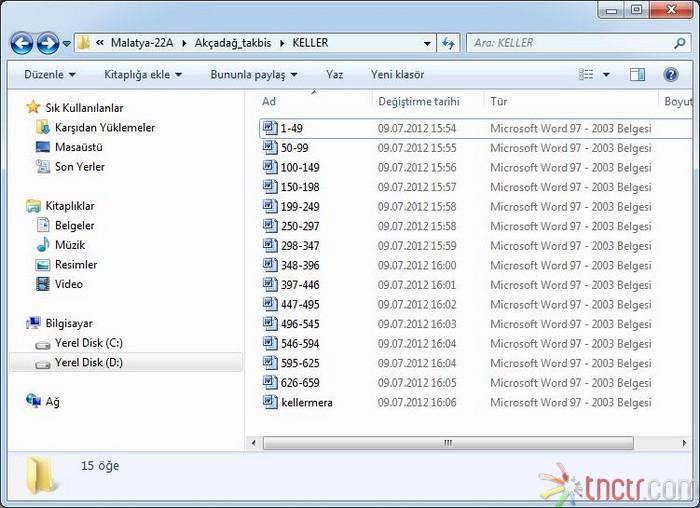The height and width of the screenshot is (508, 700).
Task: Select Word icon of file 50-99
Action: 270,147
